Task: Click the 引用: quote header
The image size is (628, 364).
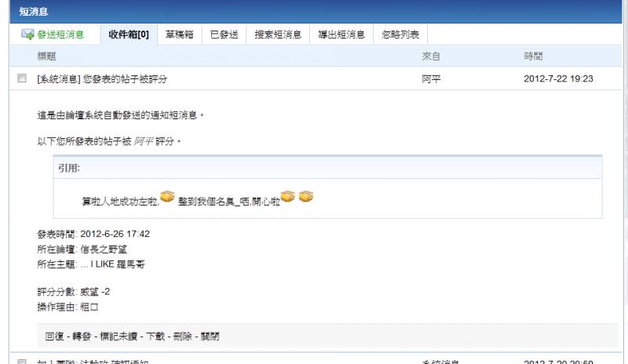Action: [x=69, y=168]
